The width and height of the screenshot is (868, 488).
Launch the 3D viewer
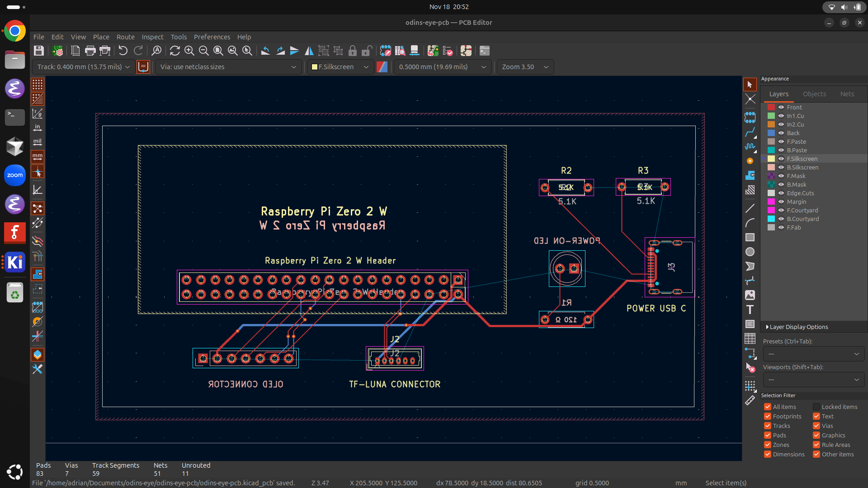pos(415,51)
